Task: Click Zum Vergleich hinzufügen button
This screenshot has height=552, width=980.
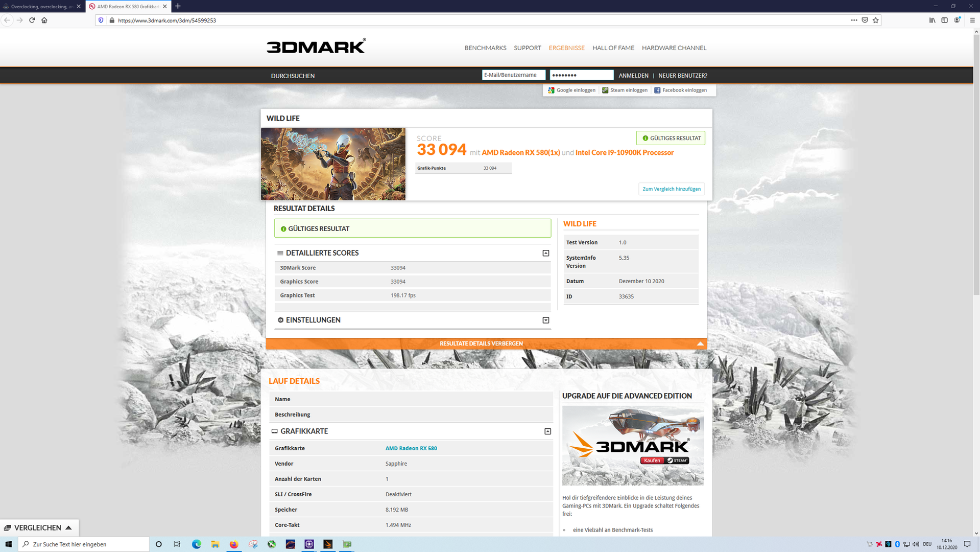Action: point(671,189)
